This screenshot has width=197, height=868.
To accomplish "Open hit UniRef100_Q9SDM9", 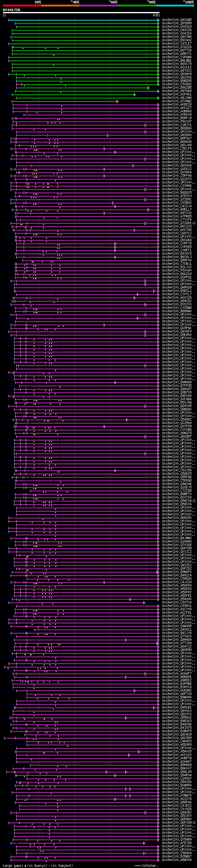I will click(177, 24).
